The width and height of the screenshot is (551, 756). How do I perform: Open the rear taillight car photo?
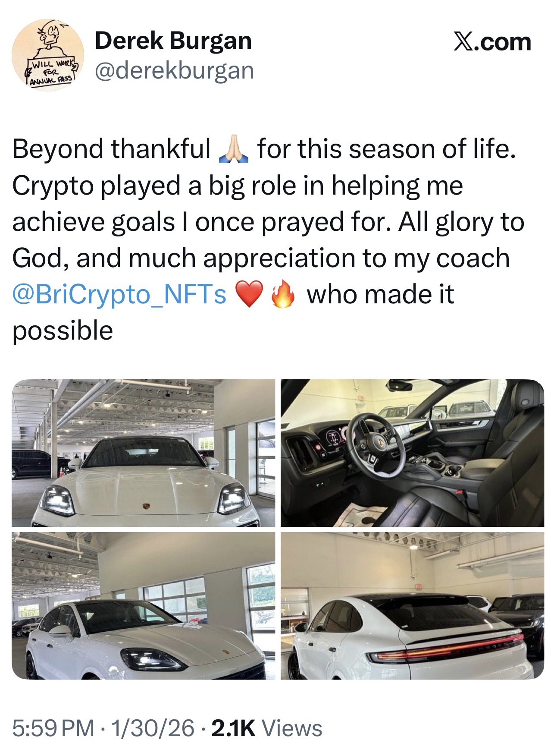tap(412, 605)
